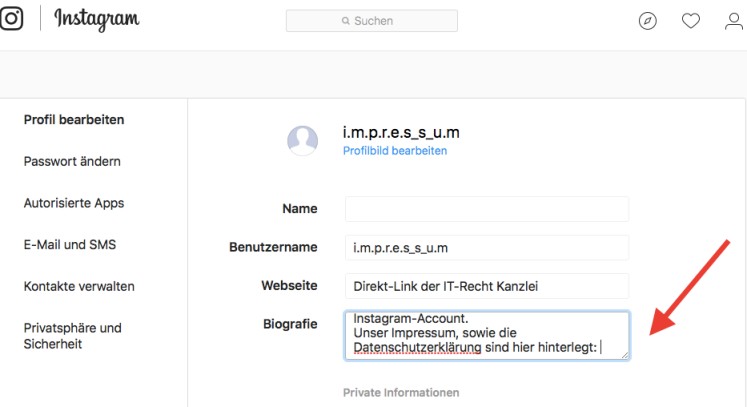Click the Instagram camera logo icon
The height and width of the screenshot is (407, 747).
tap(11, 20)
